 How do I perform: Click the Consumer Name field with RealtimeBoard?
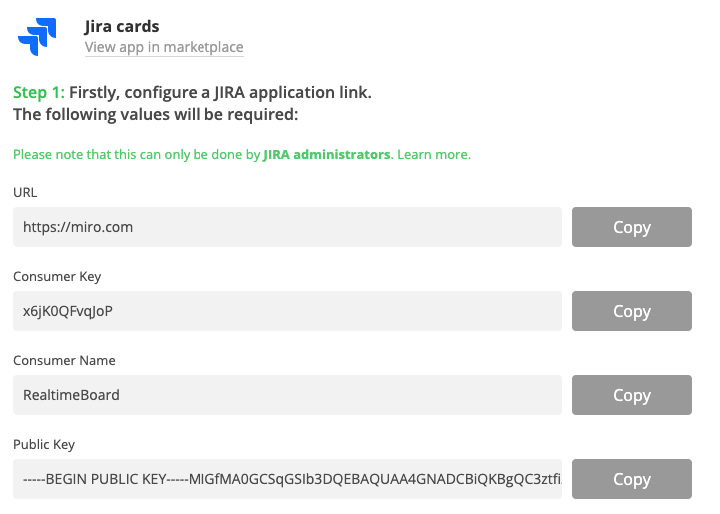[287, 395]
